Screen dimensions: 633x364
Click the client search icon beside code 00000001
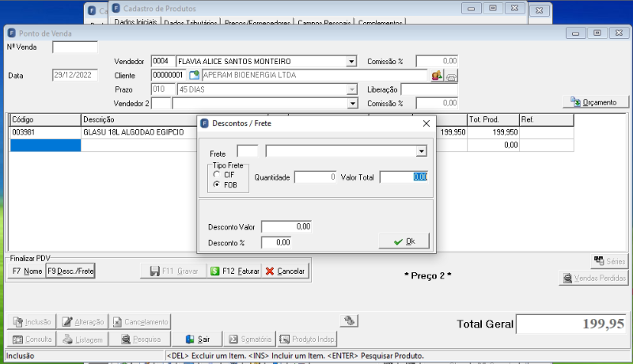click(194, 75)
